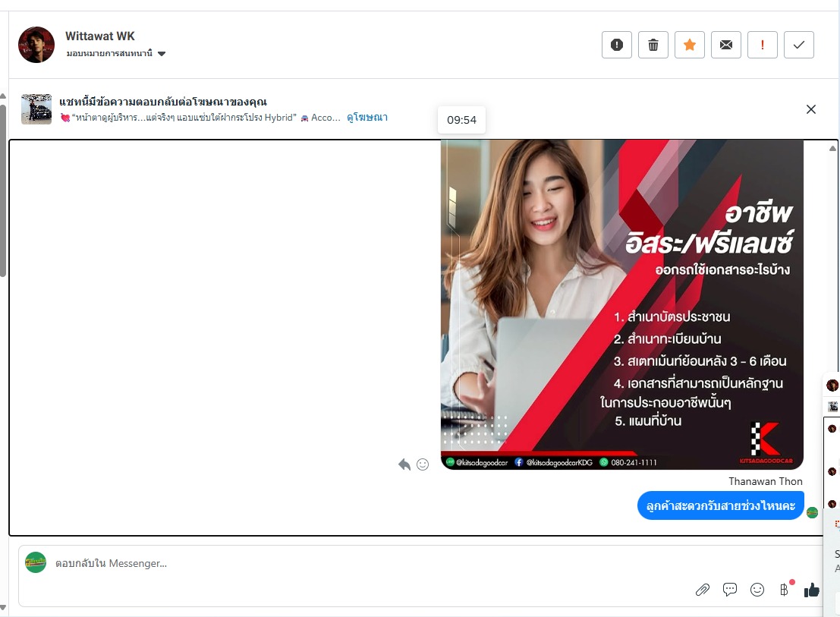React to image with smiley icon
The width and height of the screenshot is (840, 617).
[x=423, y=464]
